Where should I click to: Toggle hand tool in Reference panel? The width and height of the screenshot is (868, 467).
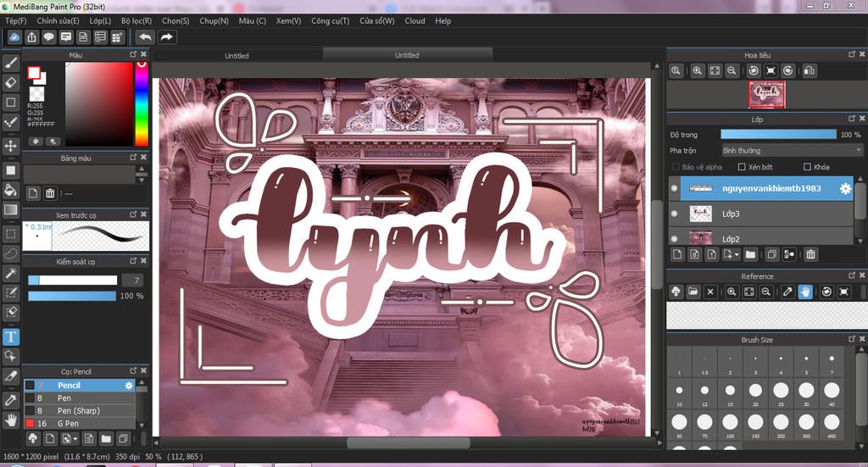coord(805,292)
